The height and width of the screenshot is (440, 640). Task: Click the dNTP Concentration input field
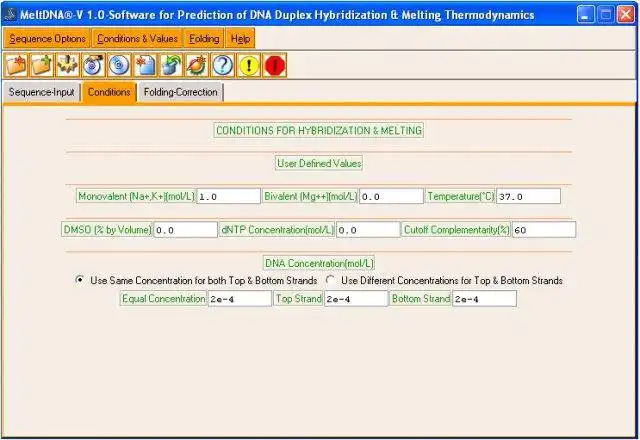368,230
